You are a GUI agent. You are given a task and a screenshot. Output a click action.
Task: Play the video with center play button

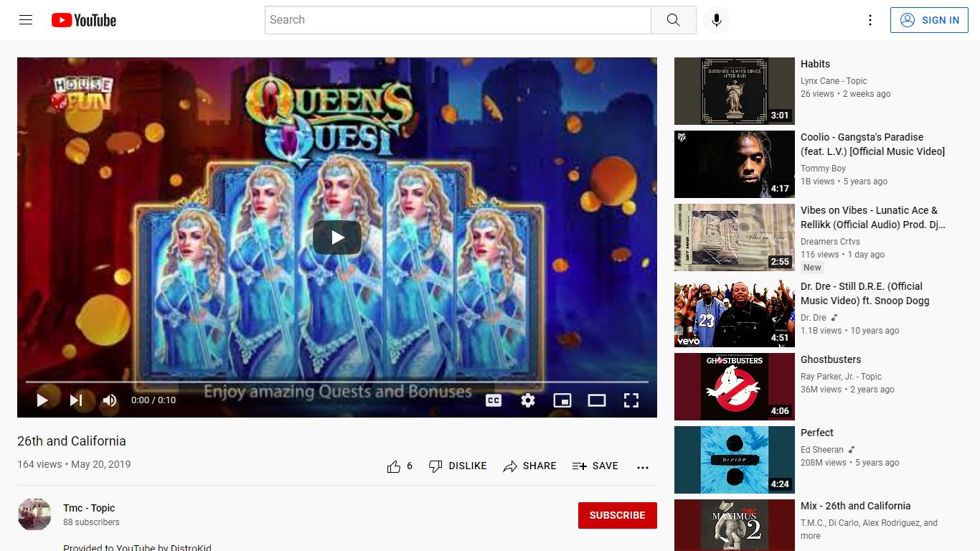tap(337, 237)
